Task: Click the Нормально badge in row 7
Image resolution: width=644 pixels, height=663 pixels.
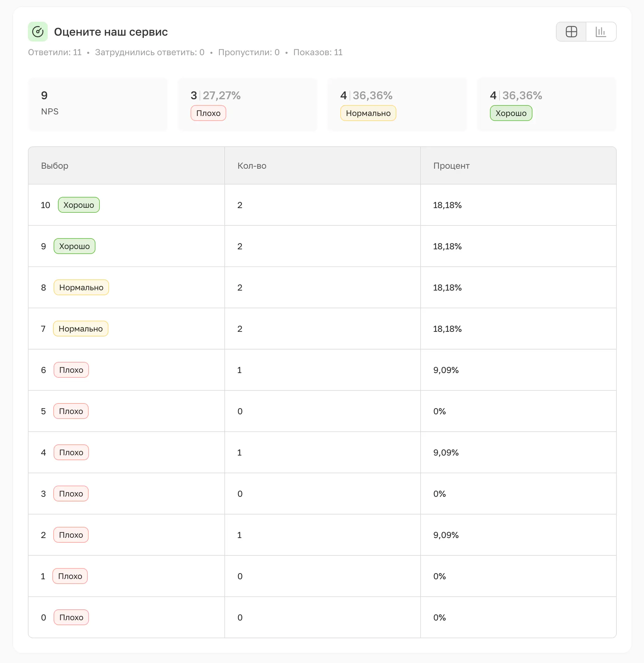Action: point(81,329)
